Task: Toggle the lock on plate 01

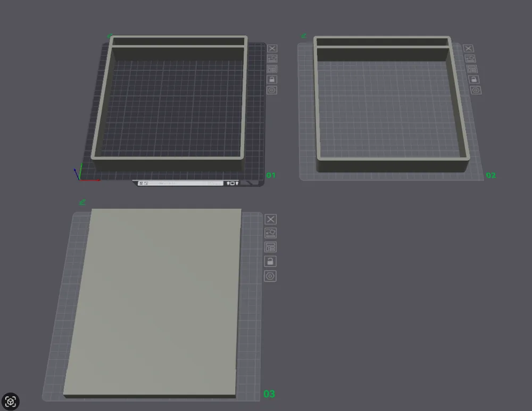Action: click(272, 79)
